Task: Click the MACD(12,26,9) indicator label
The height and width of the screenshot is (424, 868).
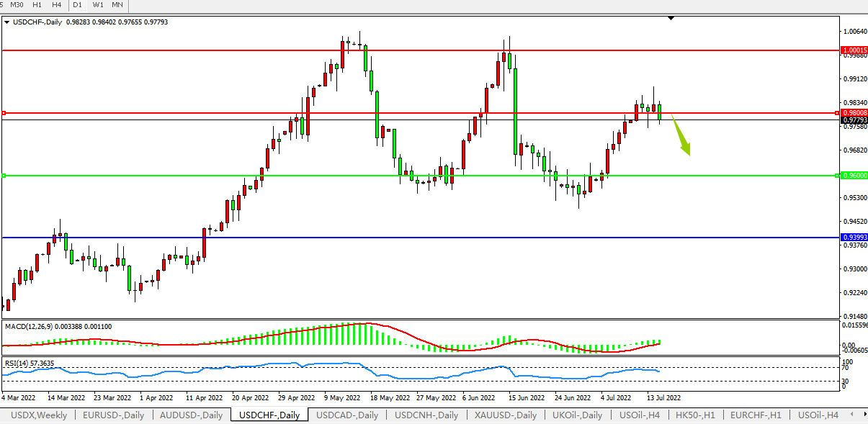Action: pos(29,326)
